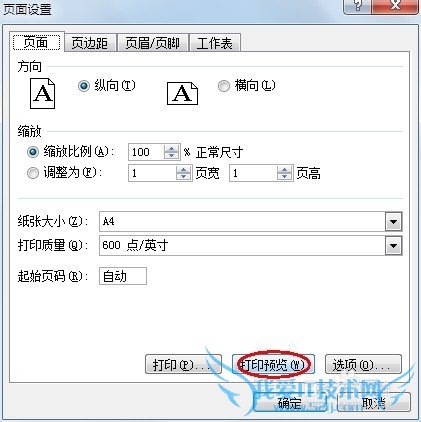421x422 pixels.
Task: Click the 打印 button
Action: pos(183,364)
